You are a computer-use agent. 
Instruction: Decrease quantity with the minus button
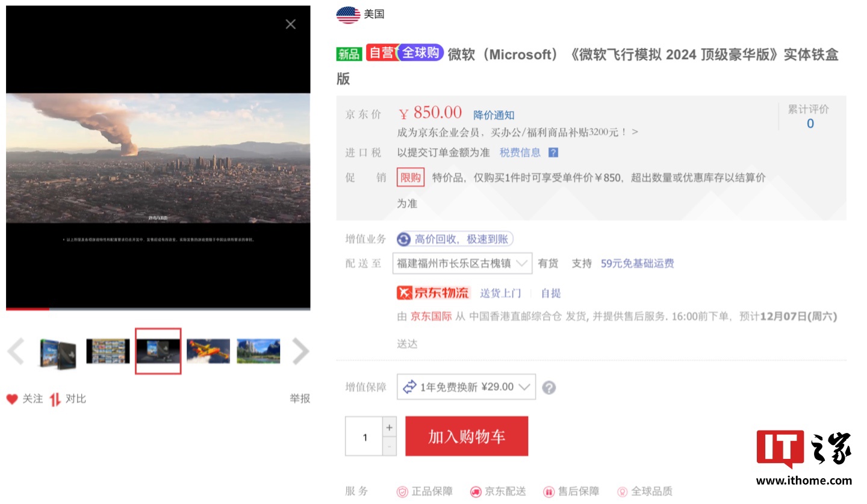(390, 446)
